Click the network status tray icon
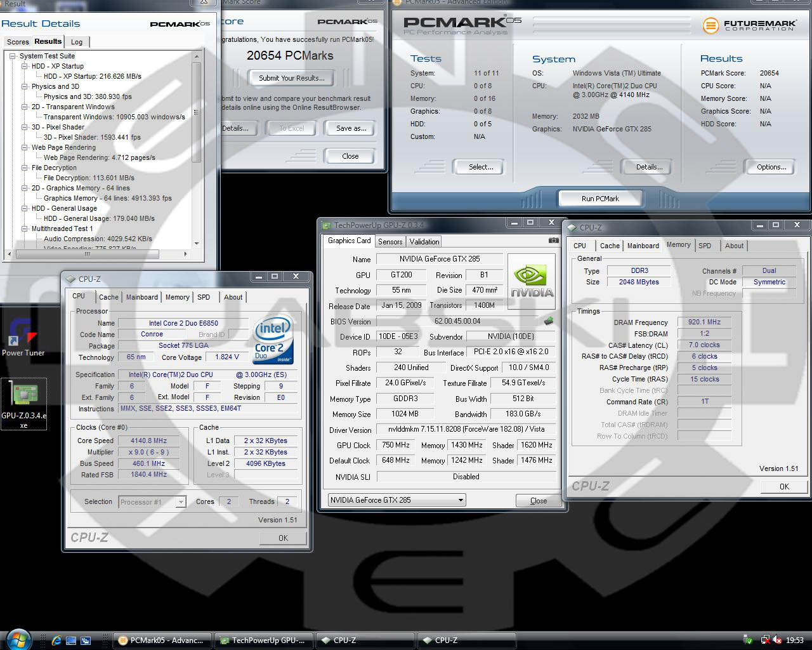The width and height of the screenshot is (812, 650). tap(765, 640)
